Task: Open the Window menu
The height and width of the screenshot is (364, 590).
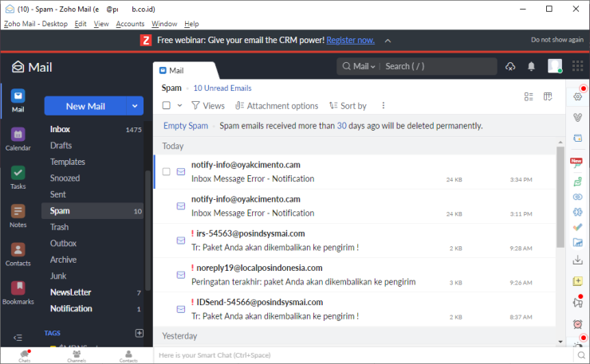Action: click(x=164, y=24)
